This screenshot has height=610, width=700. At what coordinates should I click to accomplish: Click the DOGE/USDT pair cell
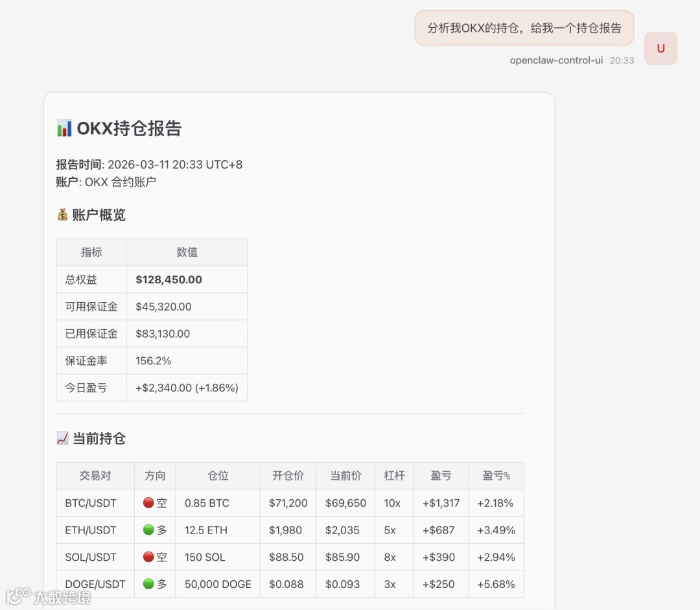(95, 584)
